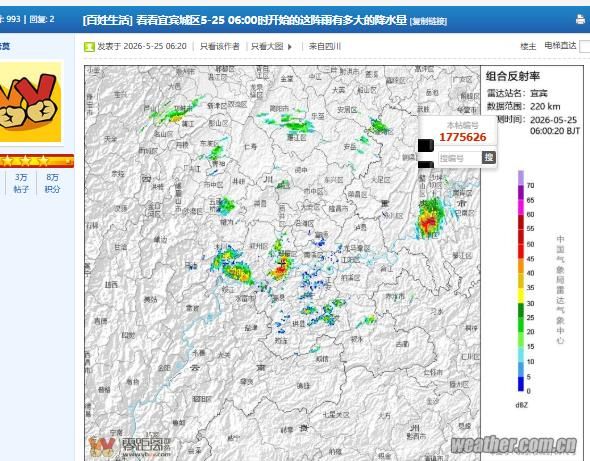Click the 只看大图 link
The height and width of the screenshot is (461, 590).
point(267,46)
